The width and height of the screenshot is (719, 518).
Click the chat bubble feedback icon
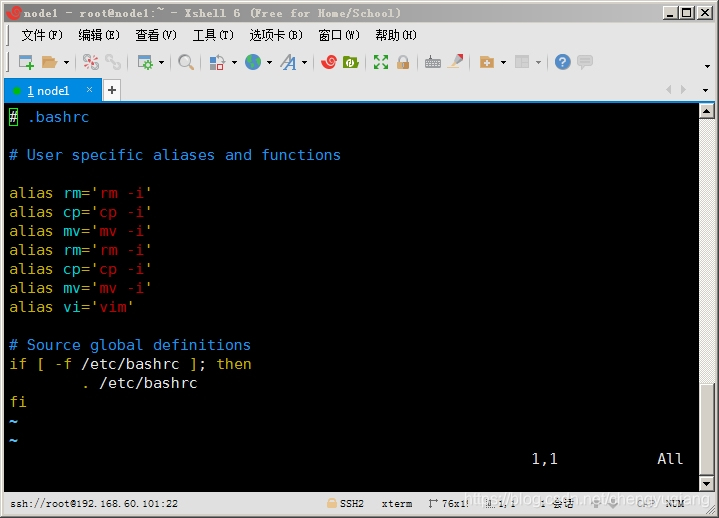click(x=585, y=61)
